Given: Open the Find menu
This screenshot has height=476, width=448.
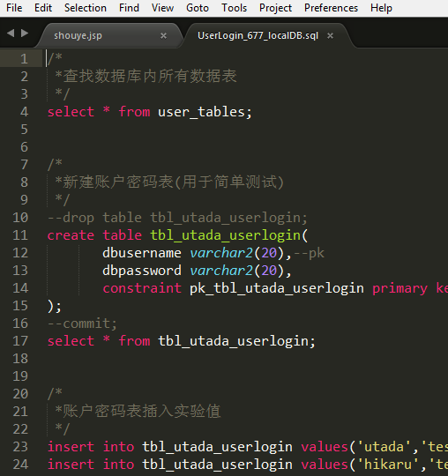Looking at the screenshot, I should (129, 8).
